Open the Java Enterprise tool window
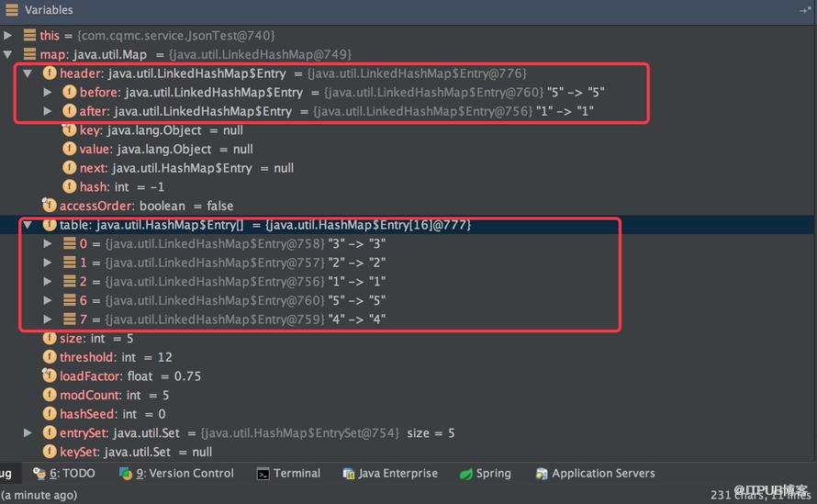Image resolution: width=817 pixels, height=504 pixels. (390, 474)
